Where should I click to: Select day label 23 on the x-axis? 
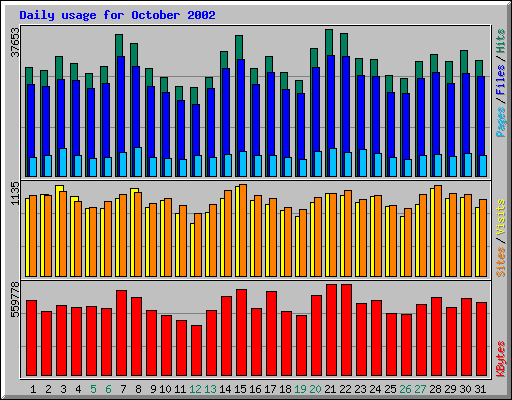tap(360, 389)
